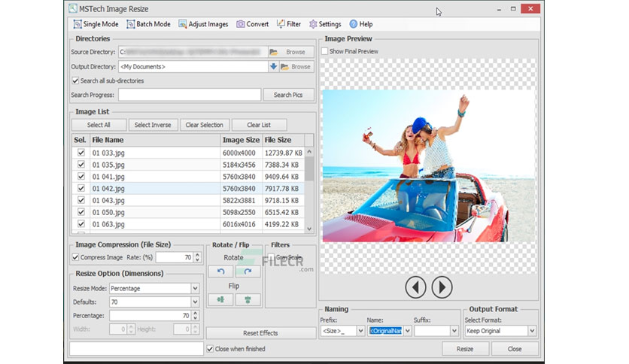The height and width of the screenshot is (364, 629).
Task: Uncheck the 01 035.jpg selection box
Action: [81, 165]
